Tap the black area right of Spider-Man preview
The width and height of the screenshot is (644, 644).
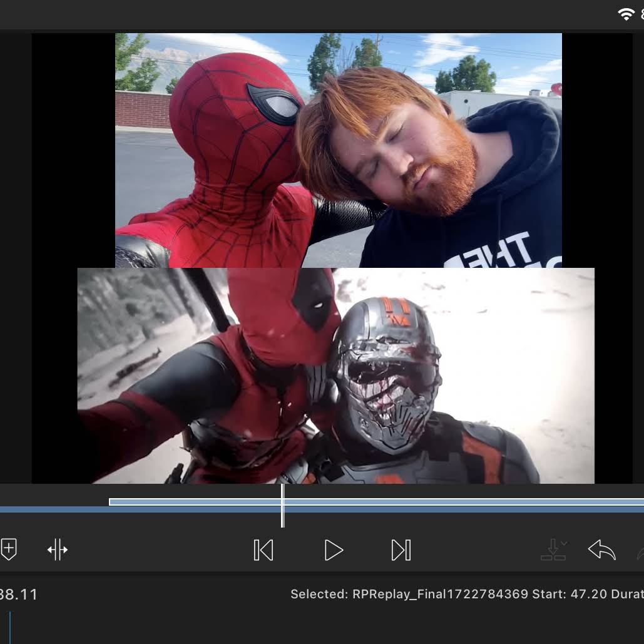point(597,150)
